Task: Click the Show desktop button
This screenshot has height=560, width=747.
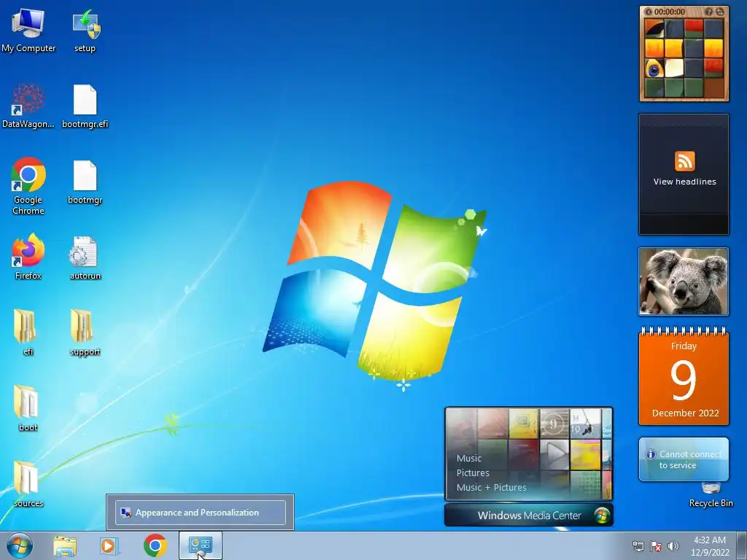Action: click(742, 546)
